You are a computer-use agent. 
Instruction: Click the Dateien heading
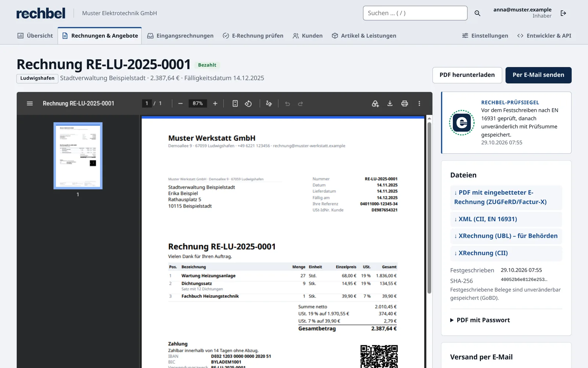(463, 175)
